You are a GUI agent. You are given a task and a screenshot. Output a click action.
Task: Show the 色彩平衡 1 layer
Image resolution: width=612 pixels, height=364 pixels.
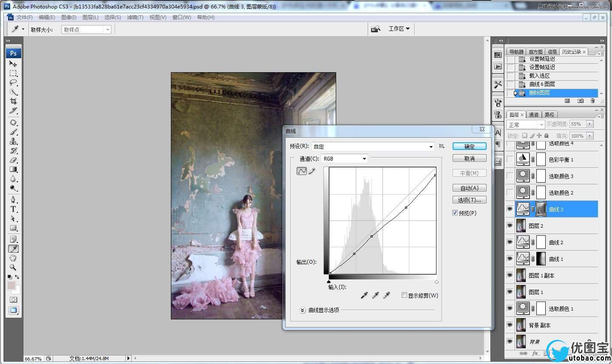[510, 159]
